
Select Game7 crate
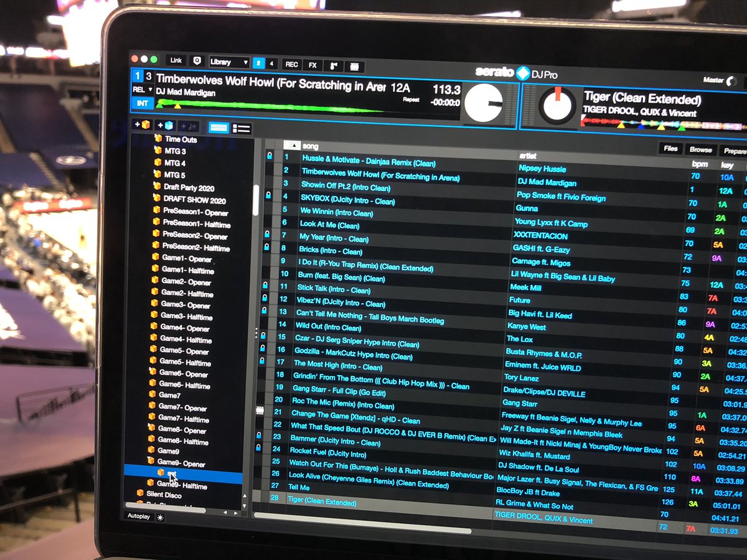coord(169,395)
